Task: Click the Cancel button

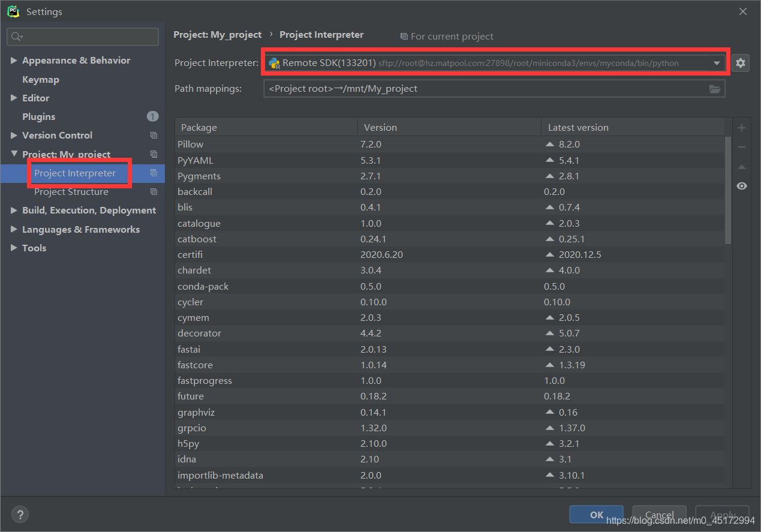Action: (660, 515)
